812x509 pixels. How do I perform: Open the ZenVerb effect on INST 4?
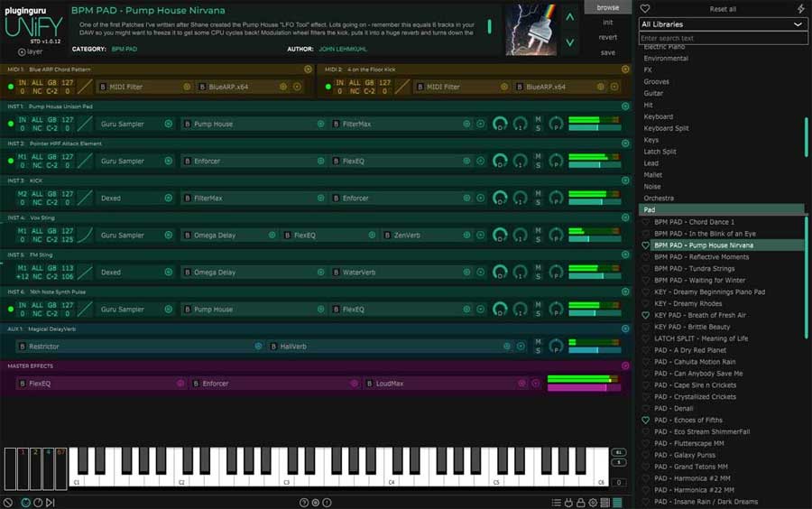point(407,235)
